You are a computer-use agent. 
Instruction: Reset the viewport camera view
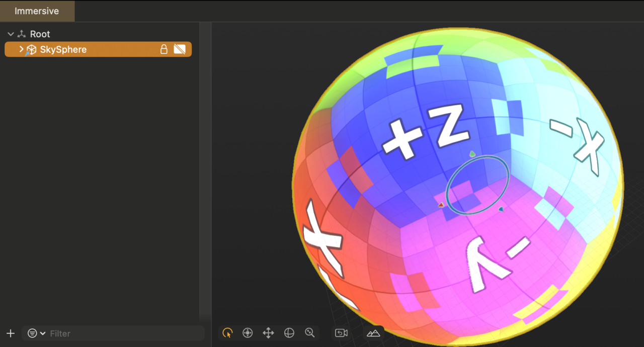[341, 333]
